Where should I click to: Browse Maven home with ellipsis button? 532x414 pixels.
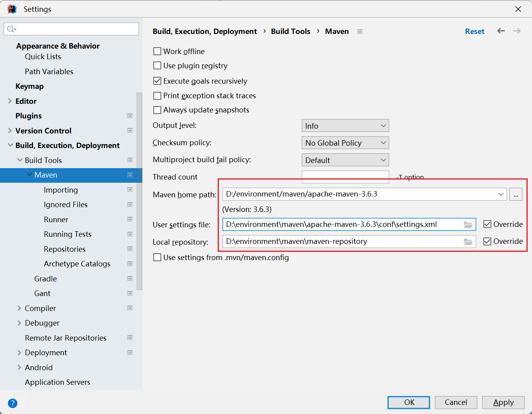[516, 194]
